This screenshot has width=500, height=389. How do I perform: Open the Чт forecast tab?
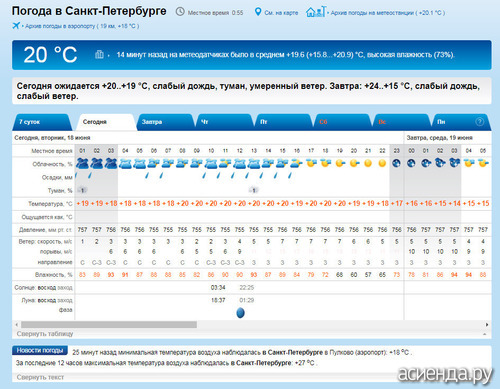click(225, 122)
